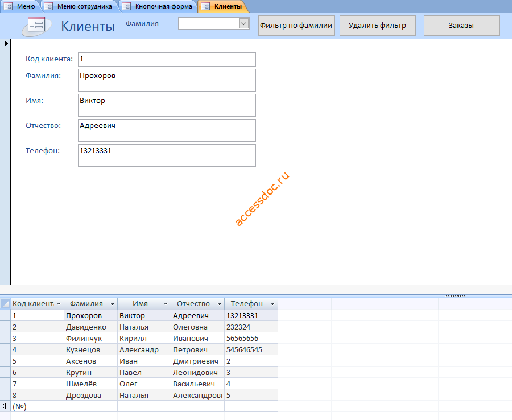This screenshot has width=512, height=420.
Task: Click the Иван cell in datasheet
Action: click(x=144, y=361)
